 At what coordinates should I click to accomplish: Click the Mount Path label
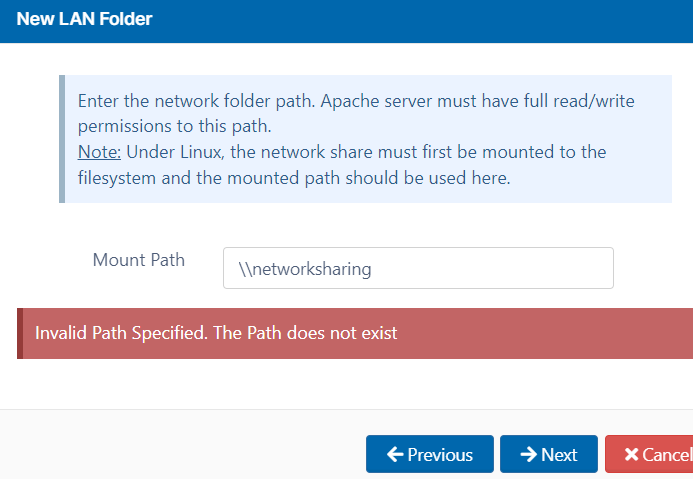point(138,260)
